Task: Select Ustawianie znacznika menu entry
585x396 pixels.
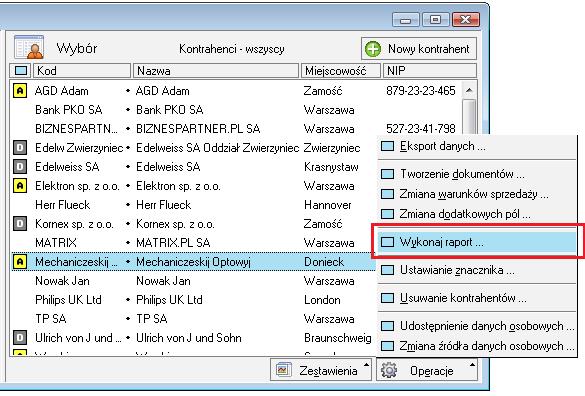Action: (x=477, y=270)
